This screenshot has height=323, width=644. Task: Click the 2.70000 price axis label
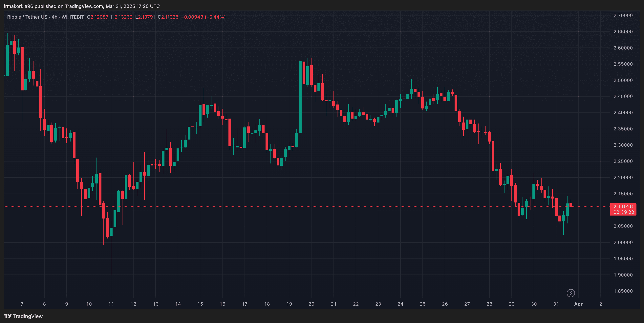point(623,15)
